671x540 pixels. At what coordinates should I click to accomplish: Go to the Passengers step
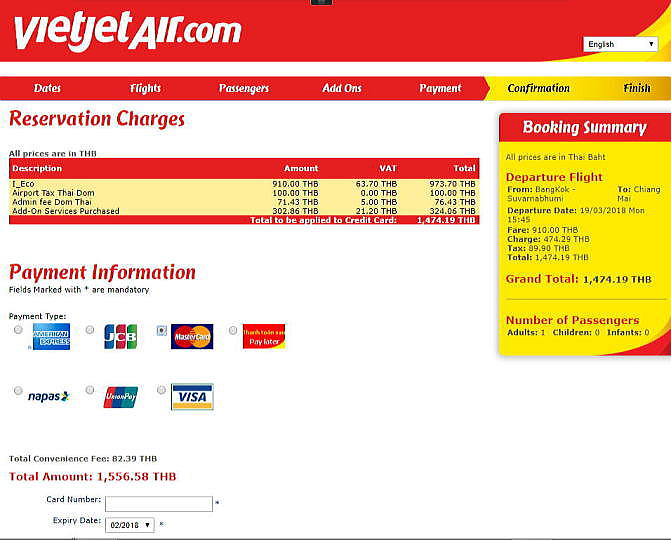(243, 88)
